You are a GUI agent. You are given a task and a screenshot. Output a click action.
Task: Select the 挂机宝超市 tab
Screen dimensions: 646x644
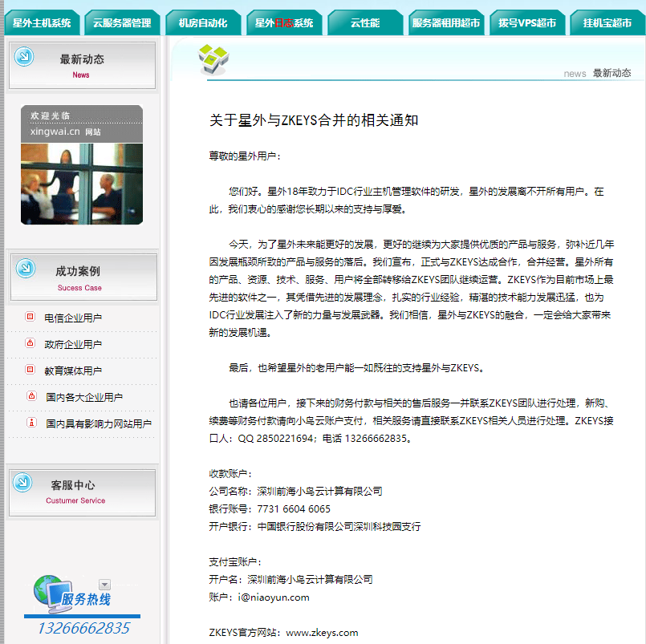click(607, 22)
